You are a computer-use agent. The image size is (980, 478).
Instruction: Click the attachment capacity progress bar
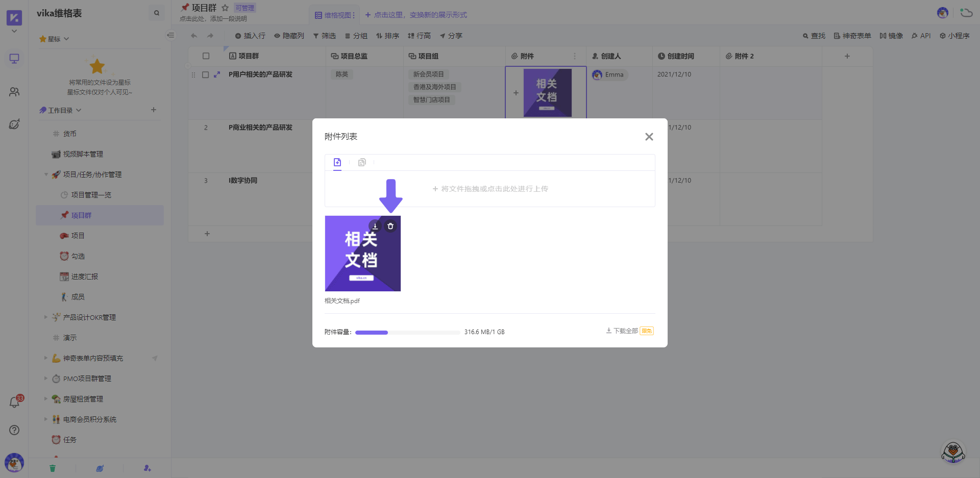407,333
